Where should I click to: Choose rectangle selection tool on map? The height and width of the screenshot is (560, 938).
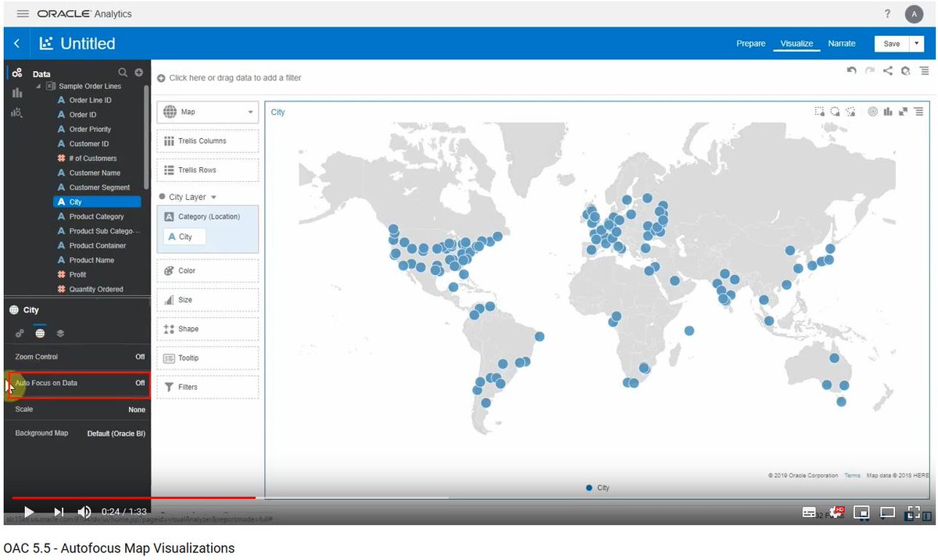[x=820, y=112]
